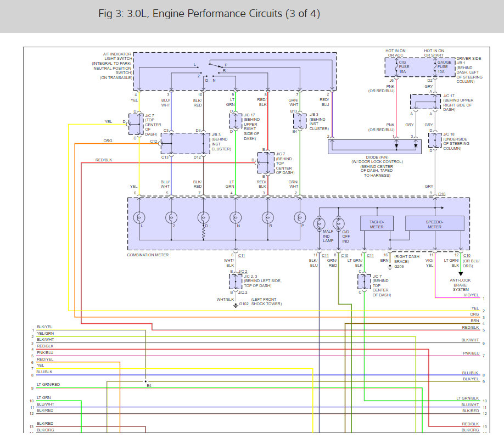
Task: Click the CIG FUSE 15A label
Action: coord(404,67)
